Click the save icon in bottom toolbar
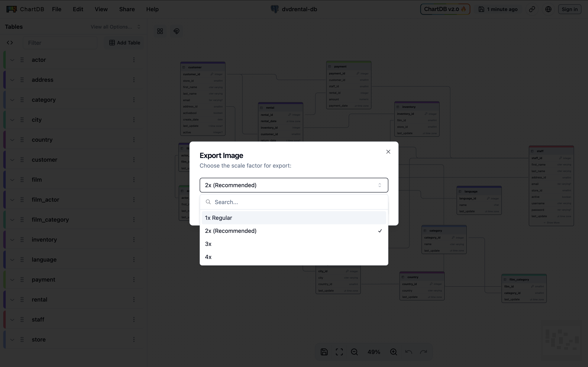 324,352
